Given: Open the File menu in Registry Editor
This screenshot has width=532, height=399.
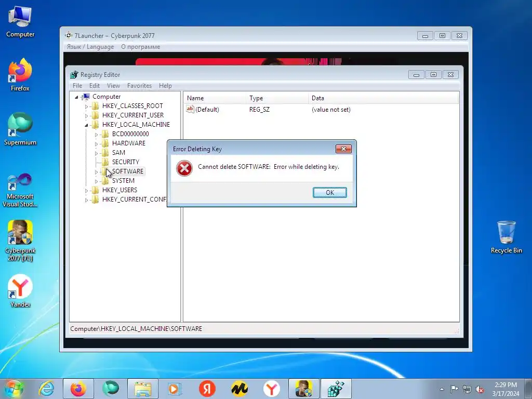Looking at the screenshot, I should (77, 86).
